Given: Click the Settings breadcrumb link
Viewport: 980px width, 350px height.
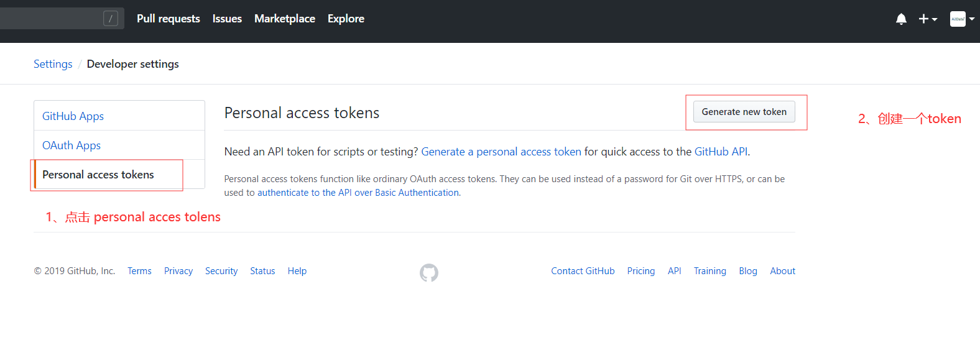Looking at the screenshot, I should click(53, 64).
